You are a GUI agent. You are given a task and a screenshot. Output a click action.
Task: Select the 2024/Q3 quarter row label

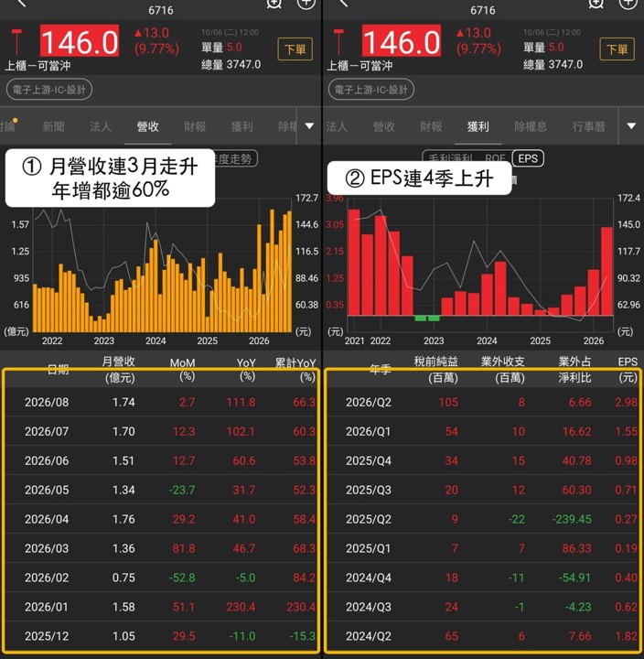(x=369, y=607)
